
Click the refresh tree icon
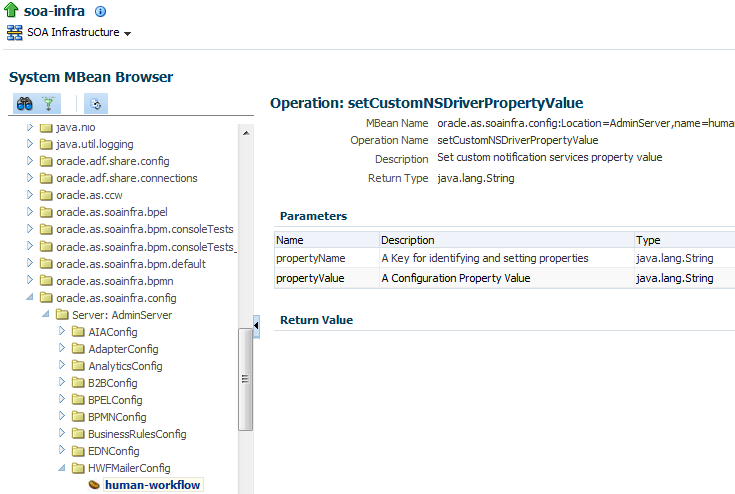coord(96,104)
